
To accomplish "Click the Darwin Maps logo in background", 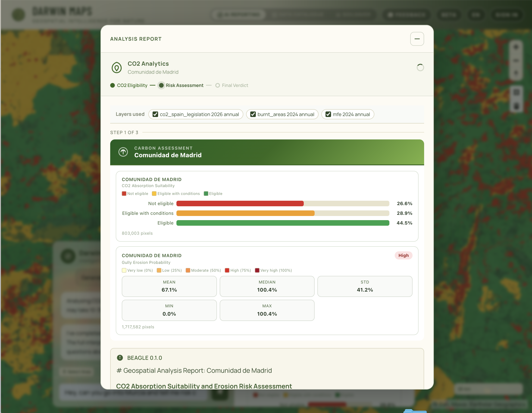I will (19, 15).
